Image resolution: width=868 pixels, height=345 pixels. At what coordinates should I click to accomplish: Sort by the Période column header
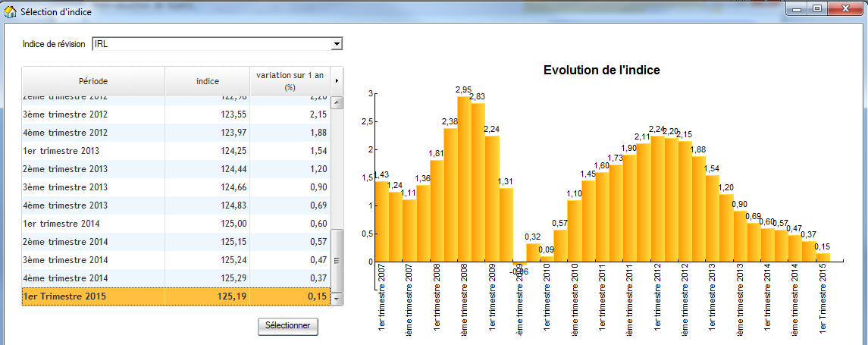pyautogui.click(x=93, y=81)
